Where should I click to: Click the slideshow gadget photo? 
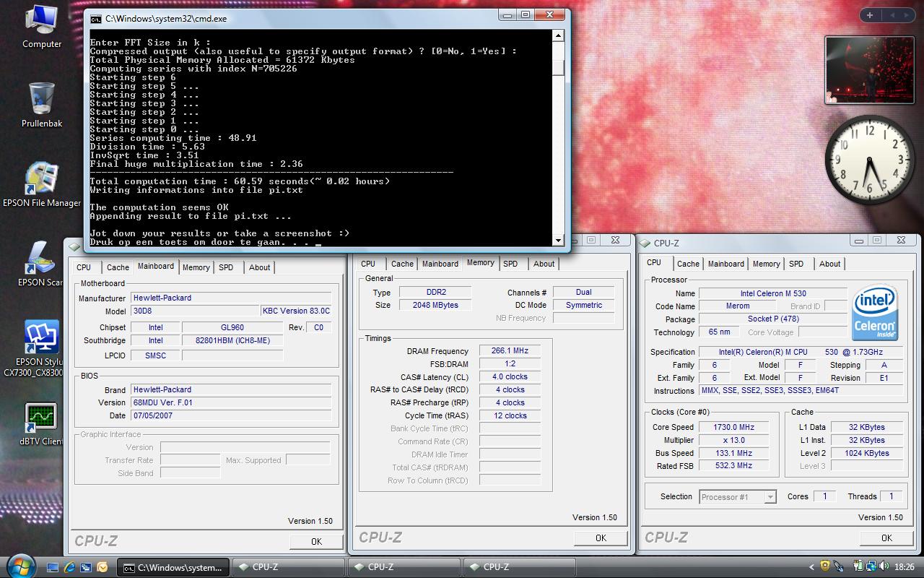(x=868, y=72)
